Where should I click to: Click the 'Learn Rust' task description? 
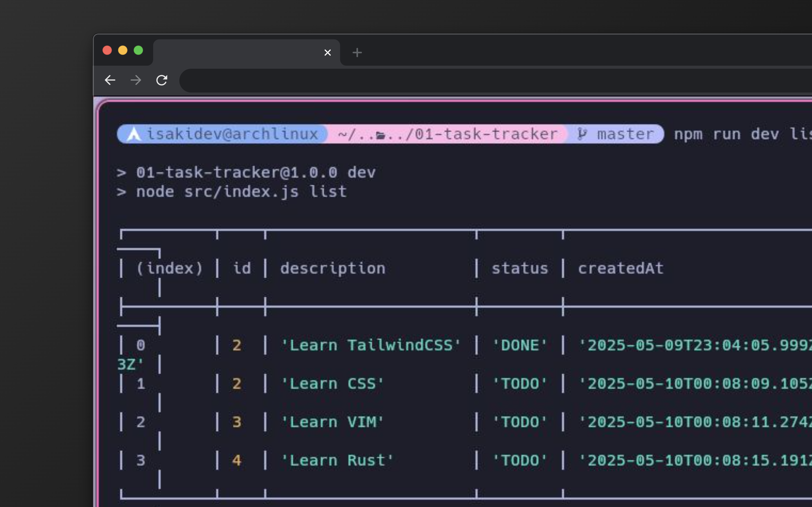coord(337,461)
